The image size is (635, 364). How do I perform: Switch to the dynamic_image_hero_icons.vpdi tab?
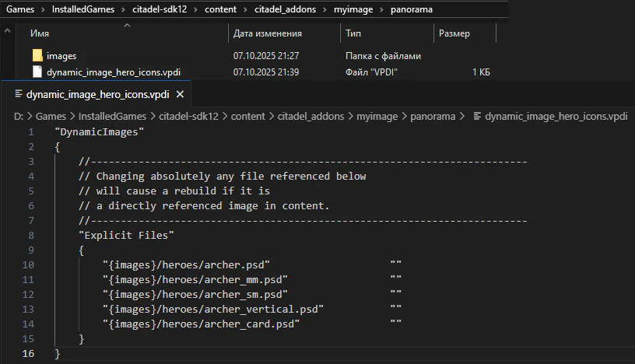(x=97, y=95)
